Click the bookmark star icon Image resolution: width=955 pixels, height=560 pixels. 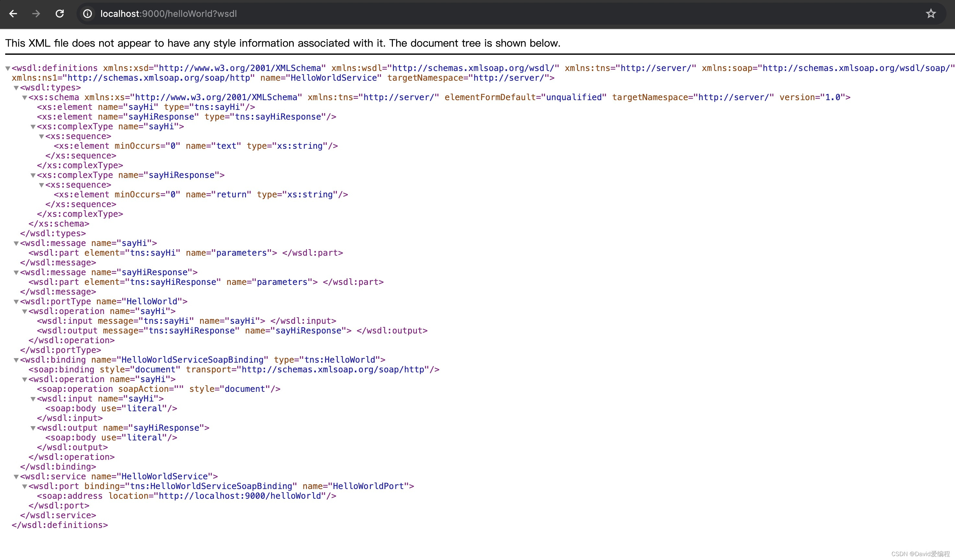pos(932,13)
